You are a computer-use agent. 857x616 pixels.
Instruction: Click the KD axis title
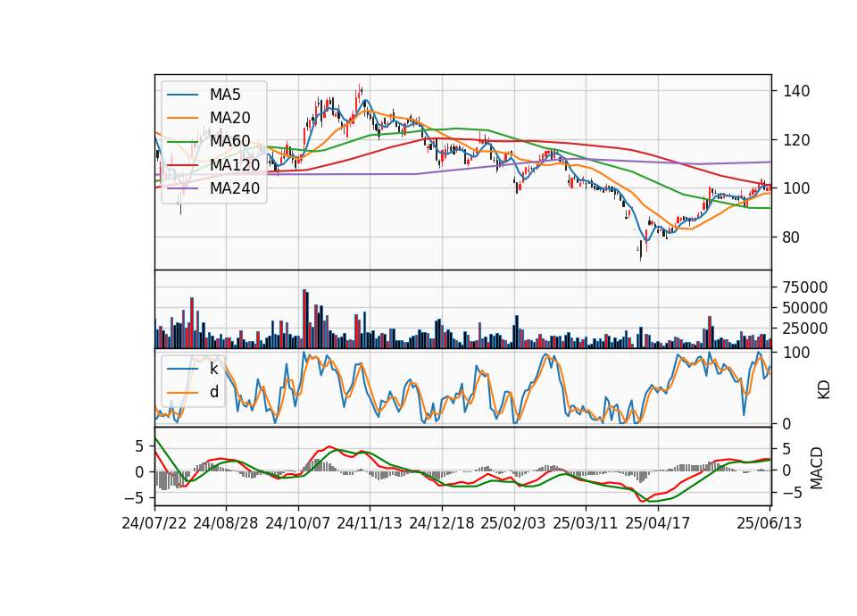pos(824,389)
